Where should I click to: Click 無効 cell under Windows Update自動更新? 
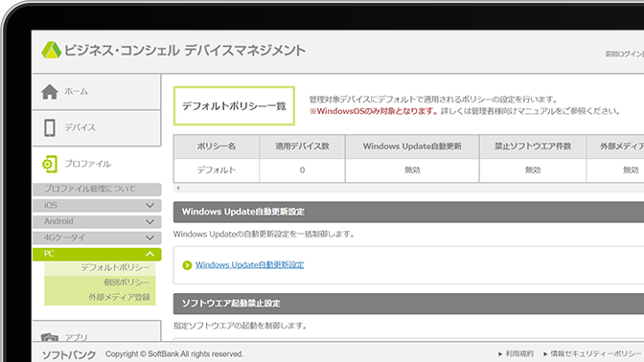click(x=412, y=170)
